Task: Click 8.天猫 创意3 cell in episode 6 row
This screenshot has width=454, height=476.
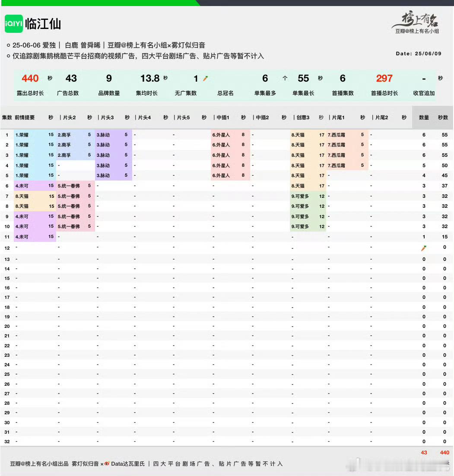Action: click(x=298, y=186)
